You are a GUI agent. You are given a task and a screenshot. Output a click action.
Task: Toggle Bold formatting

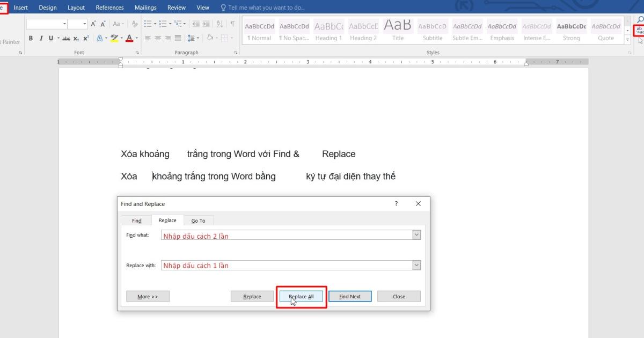31,39
